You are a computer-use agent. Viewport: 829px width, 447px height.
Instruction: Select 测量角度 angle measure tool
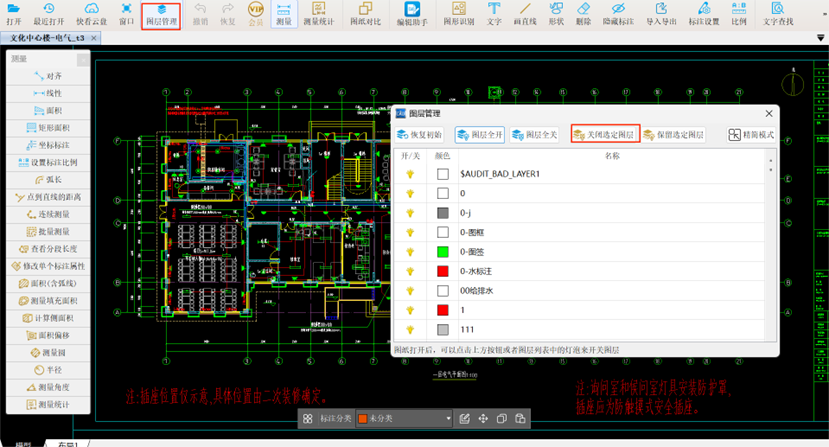(48, 387)
